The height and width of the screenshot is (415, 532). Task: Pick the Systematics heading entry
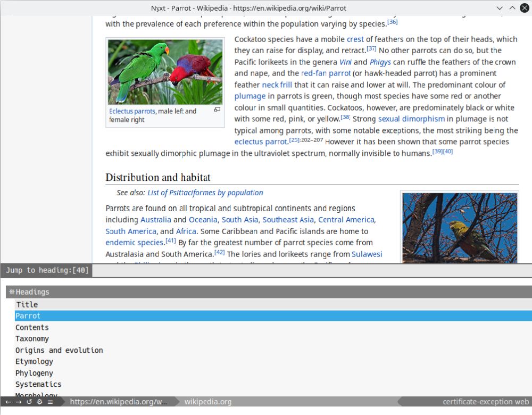coord(38,384)
